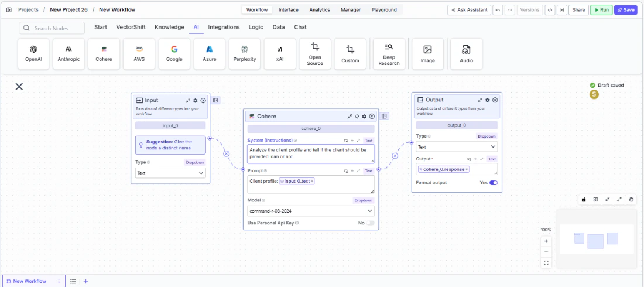Delete the Input node
Screen dimensions: 644x287
click(x=203, y=100)
